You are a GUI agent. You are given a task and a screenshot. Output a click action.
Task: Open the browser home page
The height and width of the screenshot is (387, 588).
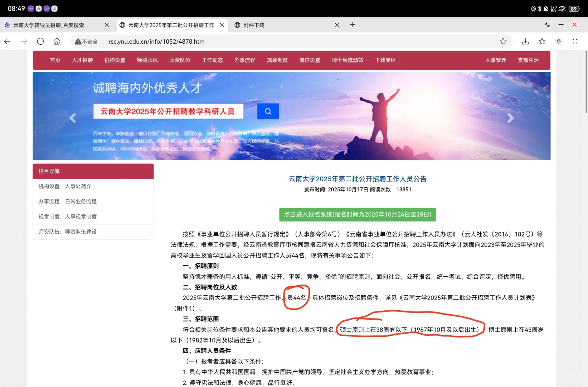pos(57,41)
